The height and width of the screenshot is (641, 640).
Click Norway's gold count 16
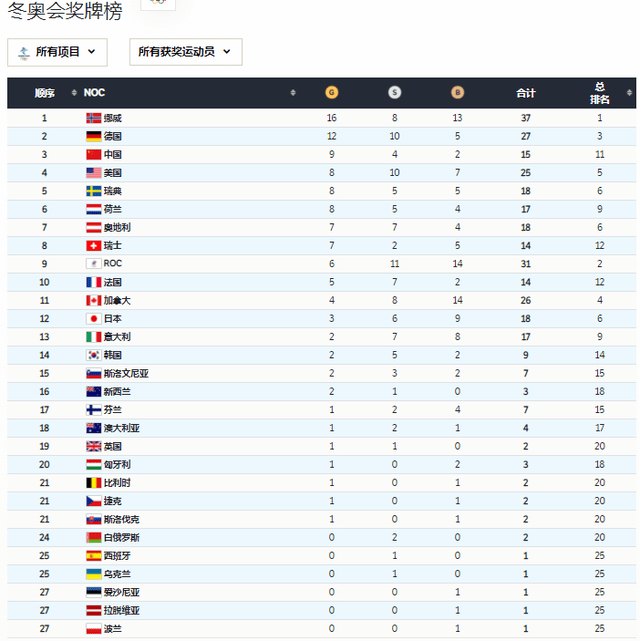pos(331,118)
